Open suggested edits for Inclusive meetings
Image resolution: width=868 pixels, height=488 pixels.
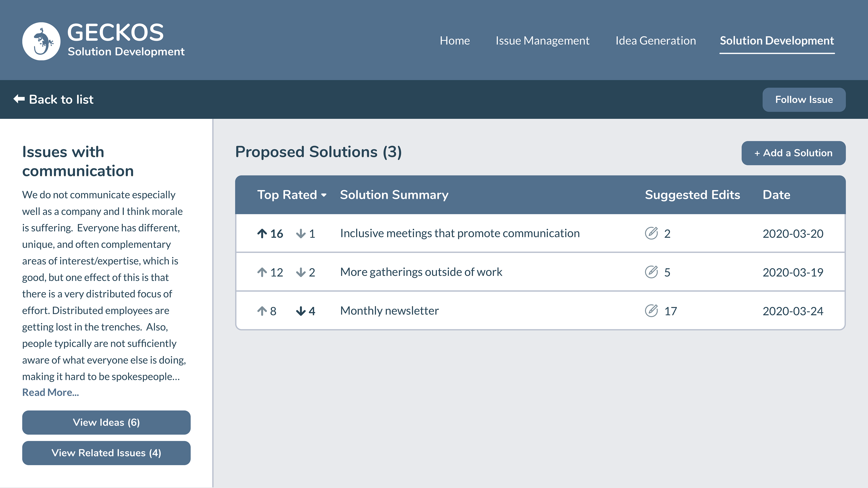coord(651,233)
